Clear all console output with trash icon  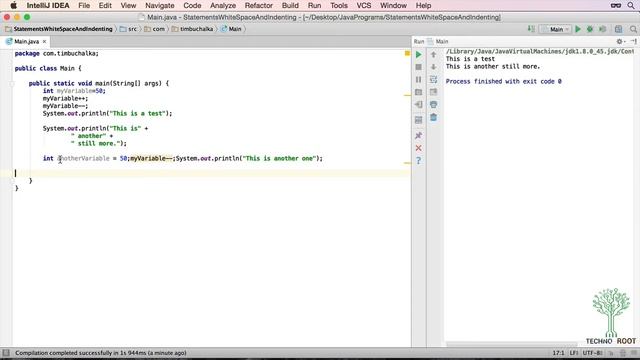click(433, 118)
